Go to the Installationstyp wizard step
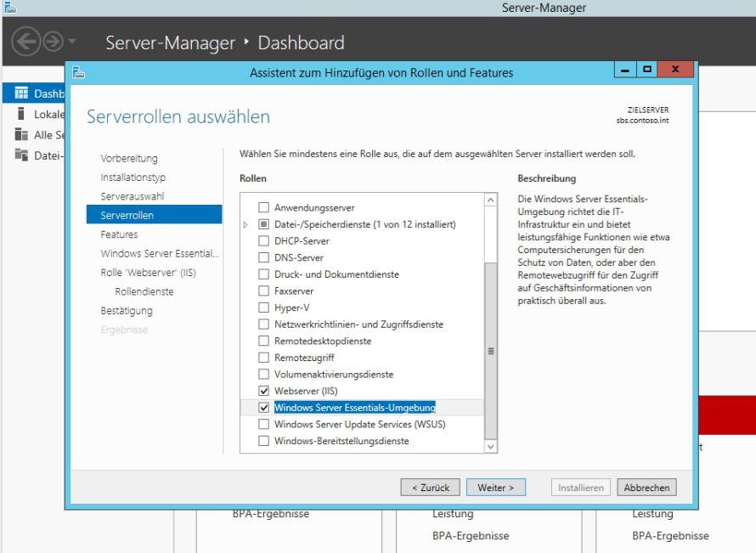Image resolution: width=756 pixels, height=553 pixels. 133,178
